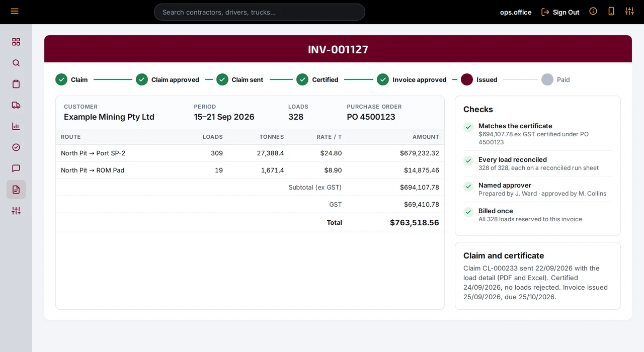
Task: Click purchase order PO 4500123
Action: pos(371,117)
